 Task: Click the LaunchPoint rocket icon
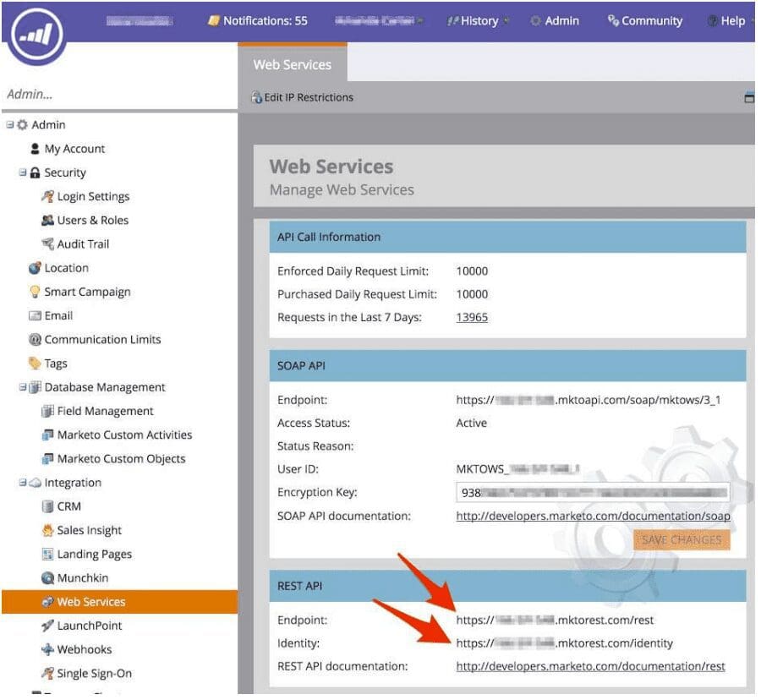pos(47,626)
